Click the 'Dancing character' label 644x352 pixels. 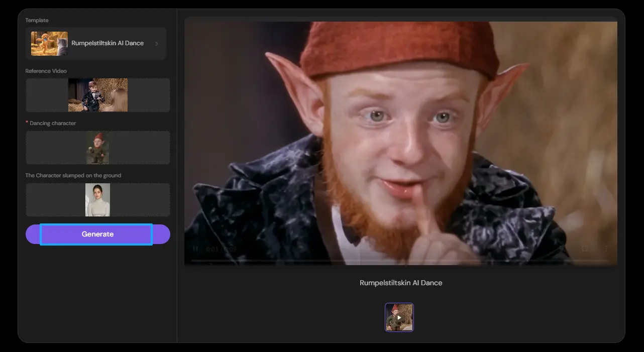point(53,123)
